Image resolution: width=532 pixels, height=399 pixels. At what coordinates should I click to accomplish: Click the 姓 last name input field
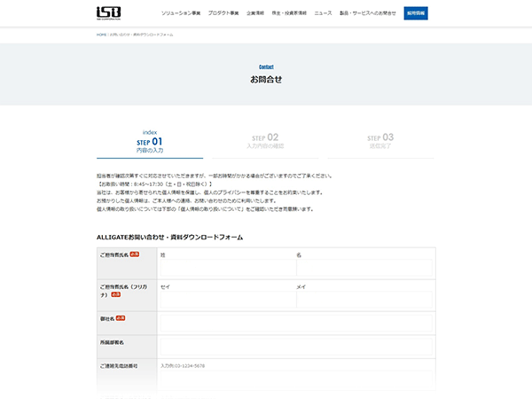(x=226, y=268)
